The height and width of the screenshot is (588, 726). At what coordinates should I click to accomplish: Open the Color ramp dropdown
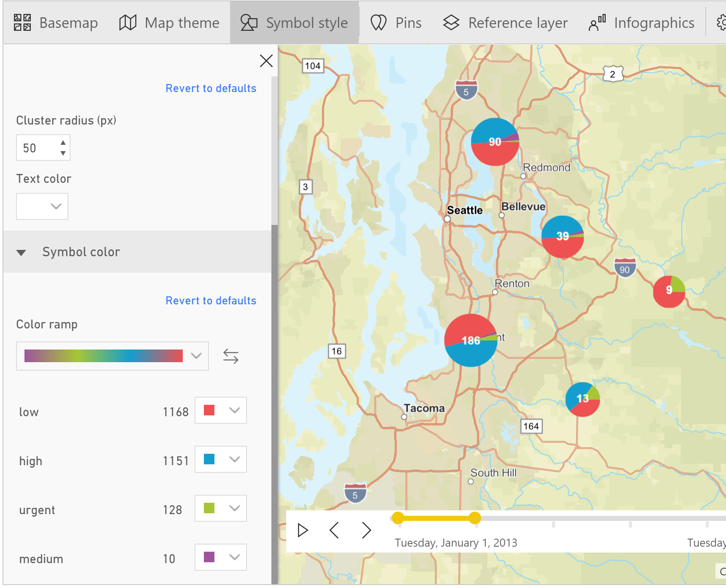(x=195, y=356)
